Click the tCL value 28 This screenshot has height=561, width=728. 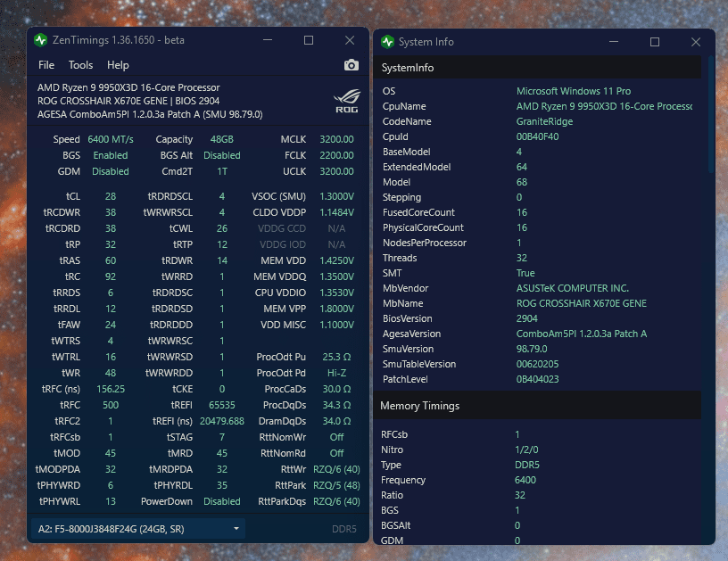click(111, 196)
